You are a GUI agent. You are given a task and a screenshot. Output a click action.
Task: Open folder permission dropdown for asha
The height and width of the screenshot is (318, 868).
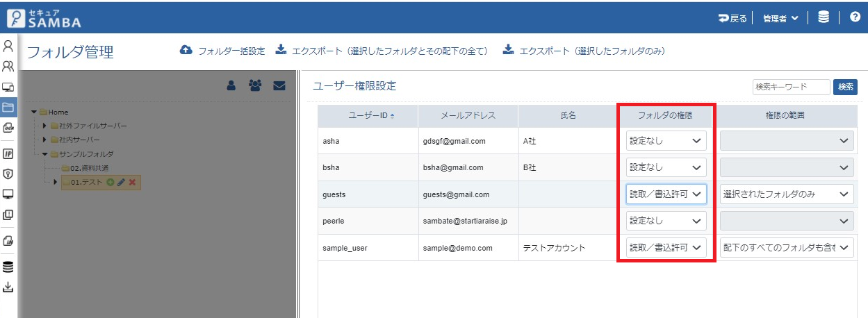(x=666, y=141)
